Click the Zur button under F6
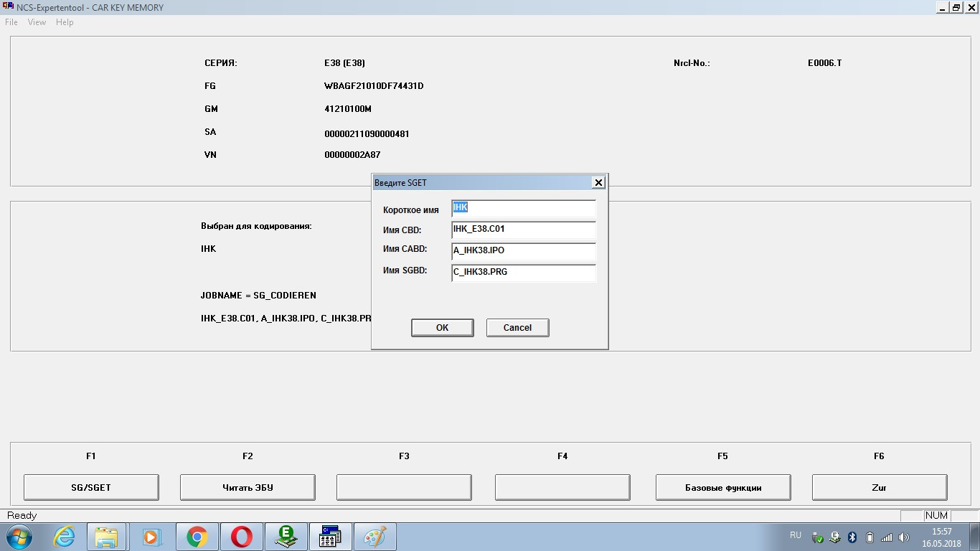This screenshot has height=551, width=980. point(880,487)
